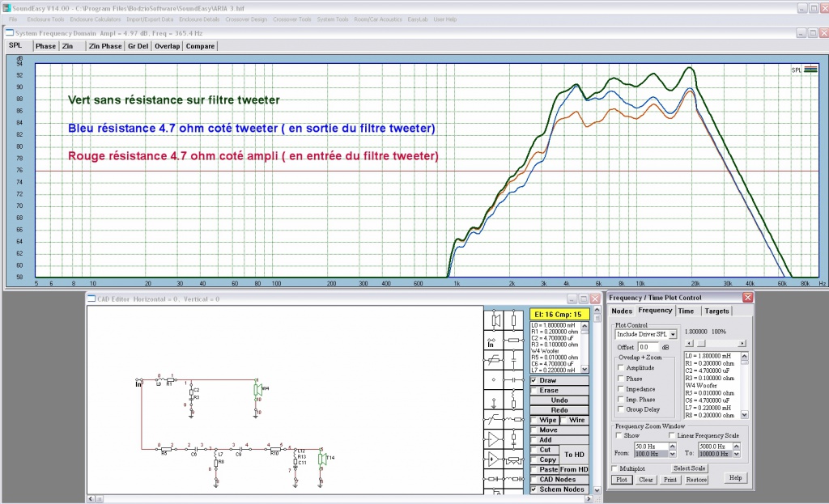
Task: Open the Crossover Design menu
Action: pos(246,19)
